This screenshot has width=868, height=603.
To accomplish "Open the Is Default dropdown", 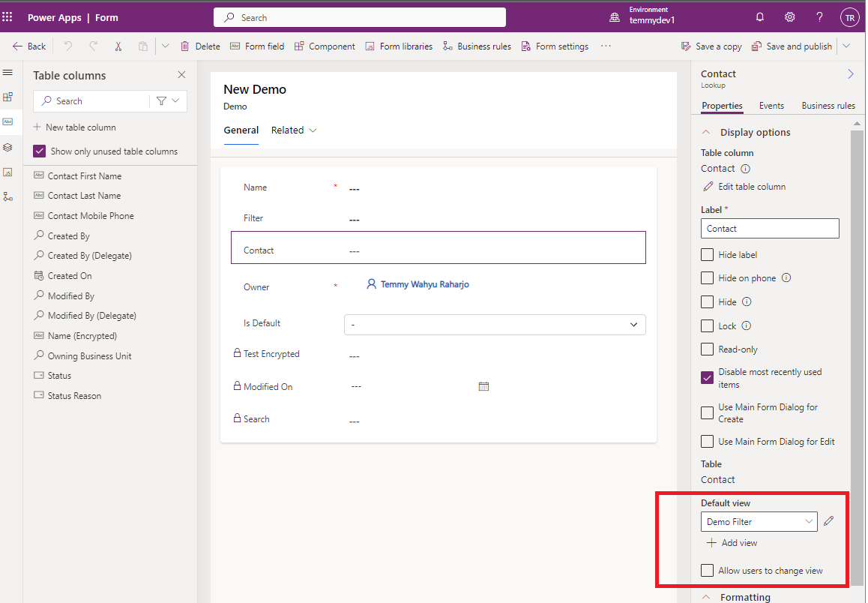I will point(494,325).
